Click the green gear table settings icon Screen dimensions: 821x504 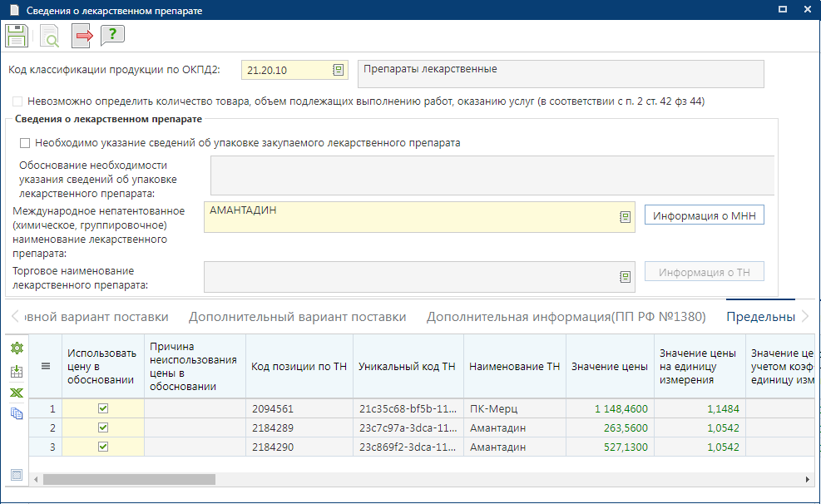[x=17, y=348]
